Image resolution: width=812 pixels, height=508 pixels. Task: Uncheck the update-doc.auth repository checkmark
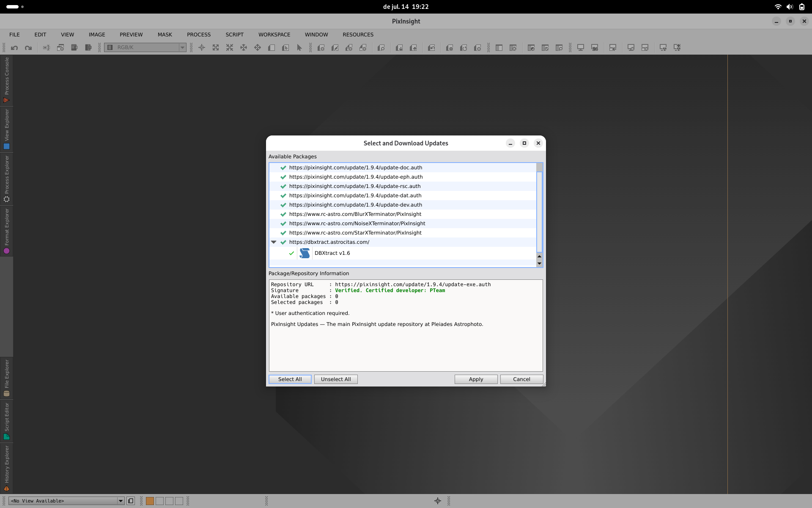pyautogui.click(x=283, y=168)
